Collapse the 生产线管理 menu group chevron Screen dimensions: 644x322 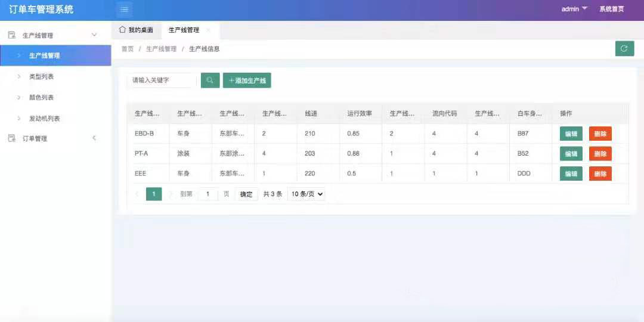point(94,35)
